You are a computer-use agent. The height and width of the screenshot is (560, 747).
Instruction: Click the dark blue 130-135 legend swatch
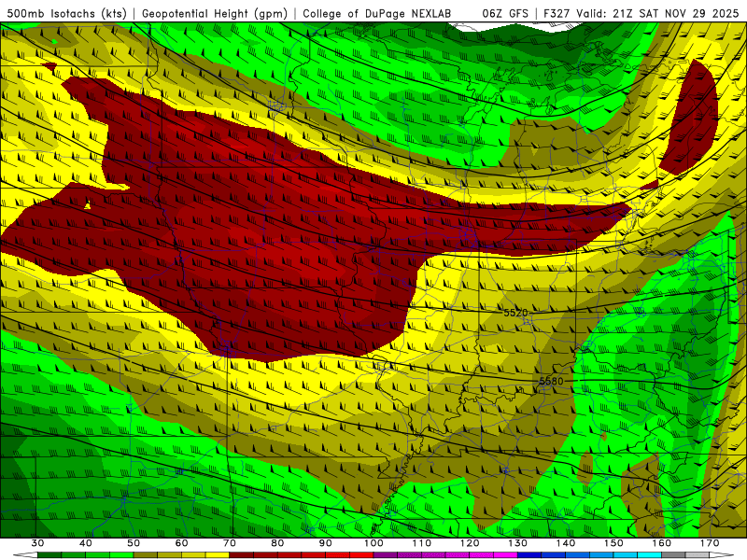coord(529,555)
